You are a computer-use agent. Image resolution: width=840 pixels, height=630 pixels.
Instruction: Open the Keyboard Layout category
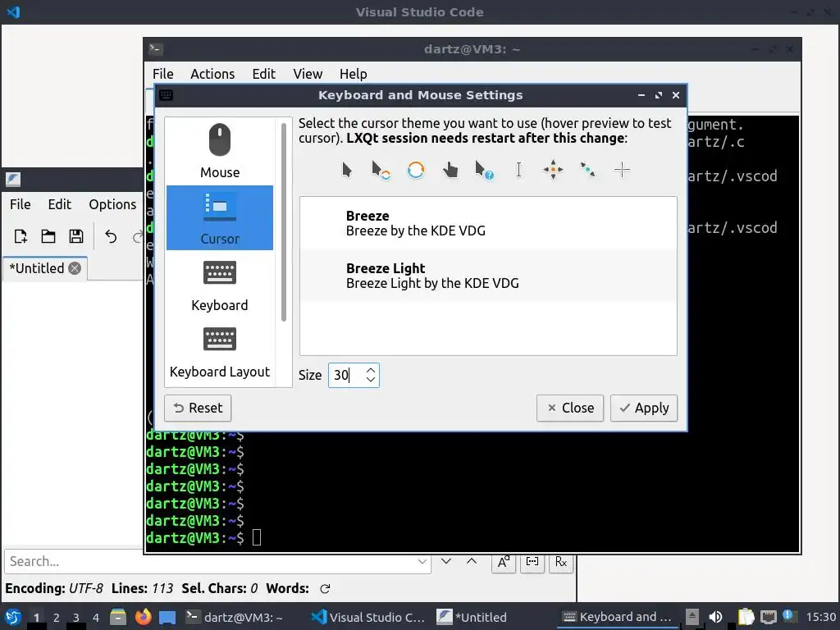[x=220, y=351]
